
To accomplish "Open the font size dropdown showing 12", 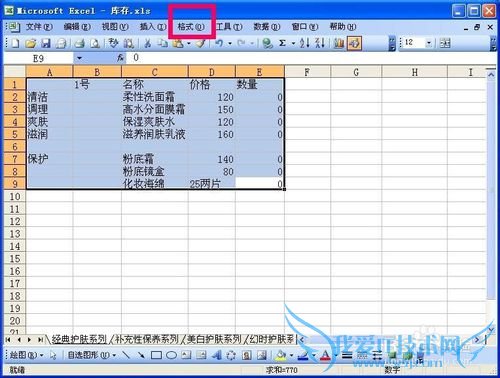I will click(x=429, y=43).
